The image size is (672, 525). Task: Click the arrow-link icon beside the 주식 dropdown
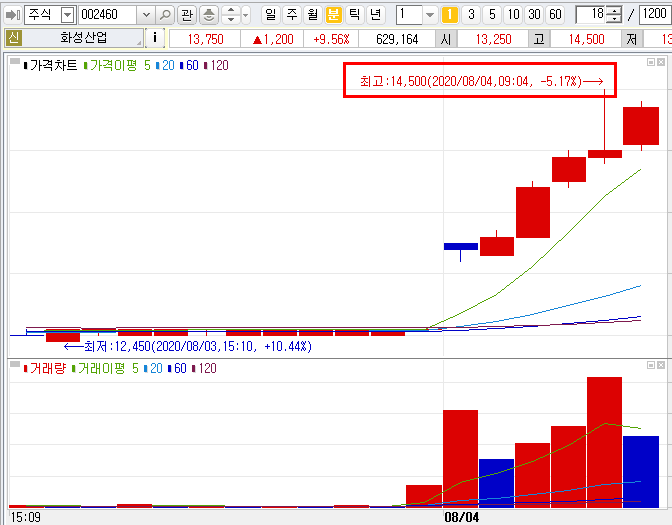click(13, 15)
